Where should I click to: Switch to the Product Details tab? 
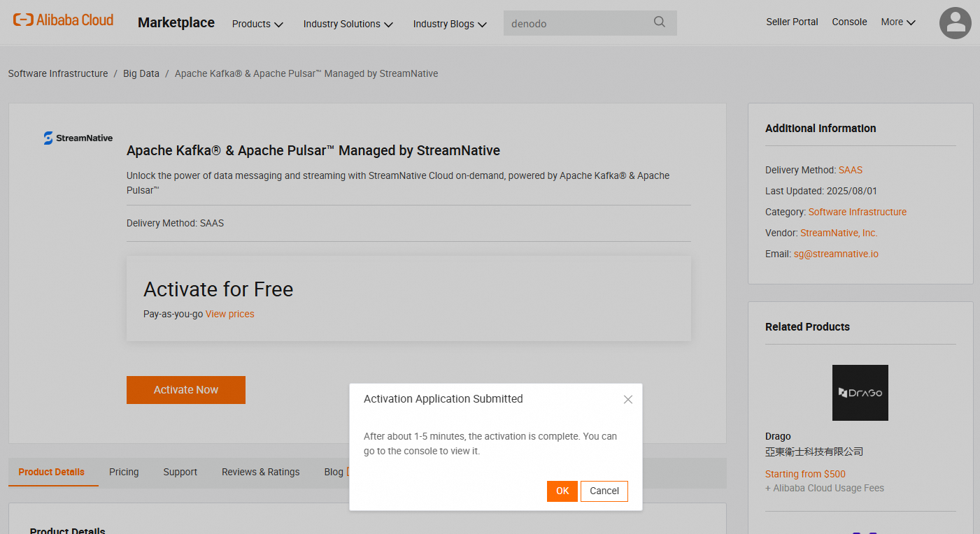pos(52,472)
